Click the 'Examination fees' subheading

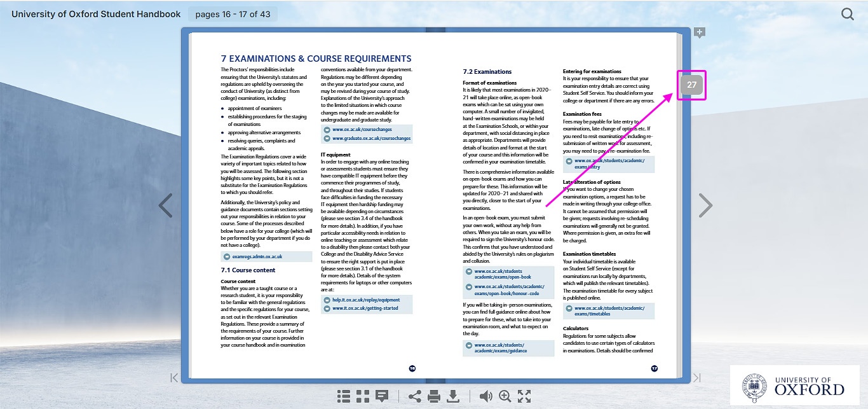582,114
